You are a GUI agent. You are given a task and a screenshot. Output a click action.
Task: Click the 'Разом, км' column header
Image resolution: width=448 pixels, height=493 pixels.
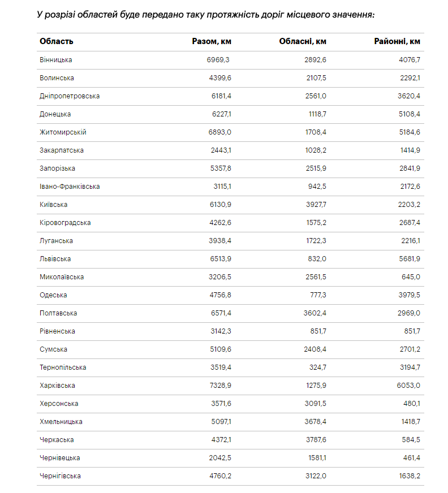212,41
